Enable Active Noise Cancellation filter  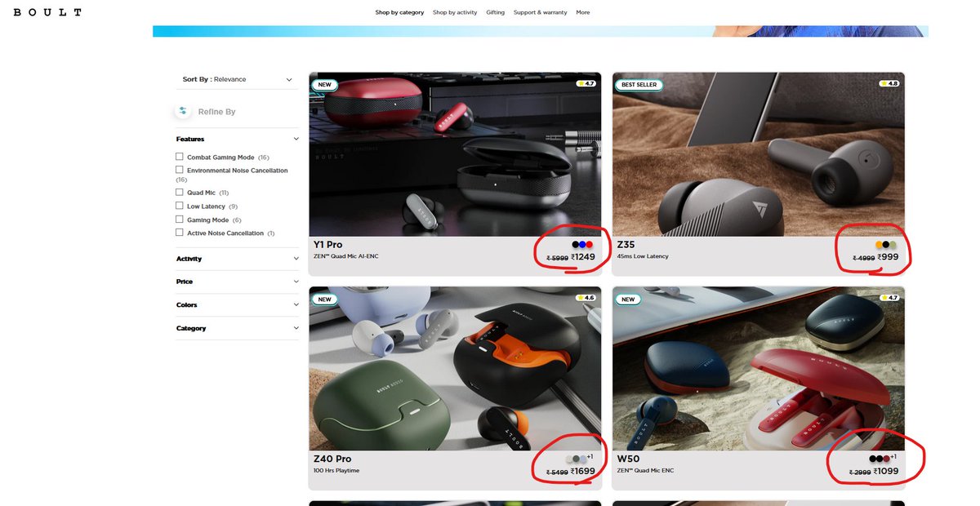(x=180, y=233)
